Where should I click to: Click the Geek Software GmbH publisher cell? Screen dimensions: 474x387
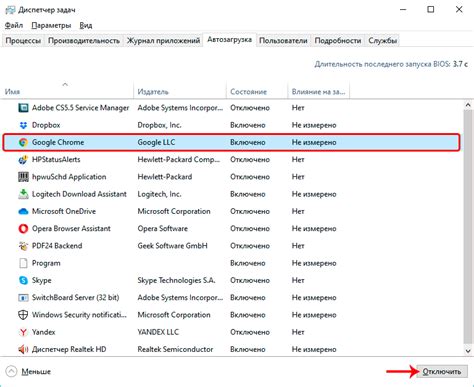coord(172,246)
